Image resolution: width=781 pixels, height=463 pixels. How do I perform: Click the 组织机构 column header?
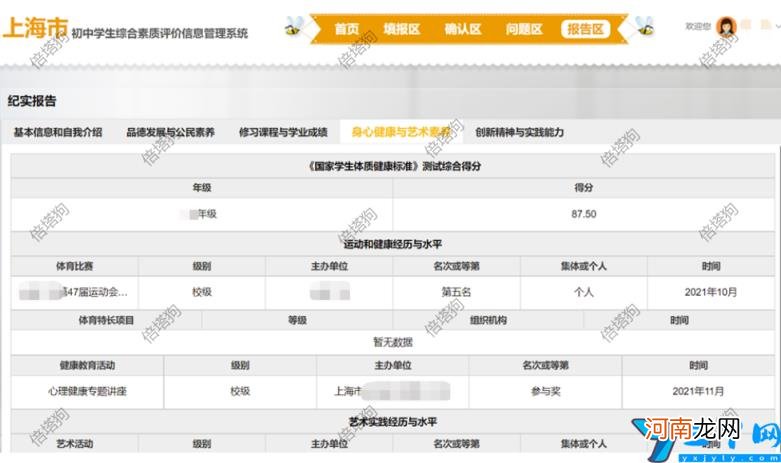488,320
